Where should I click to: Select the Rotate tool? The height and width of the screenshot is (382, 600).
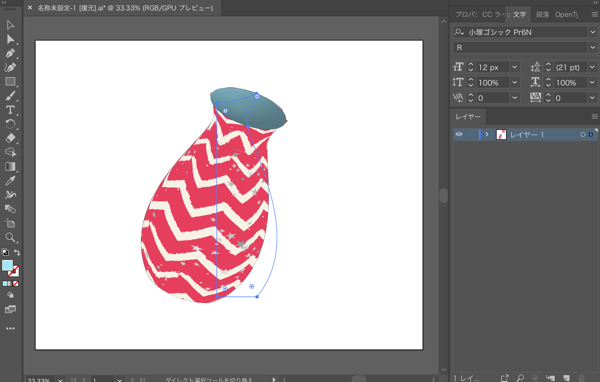10,124
